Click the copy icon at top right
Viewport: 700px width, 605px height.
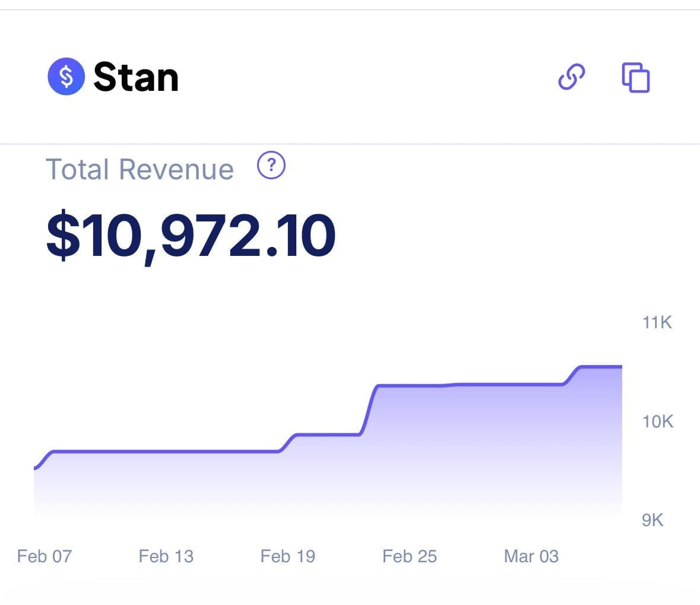coord(636,77)
